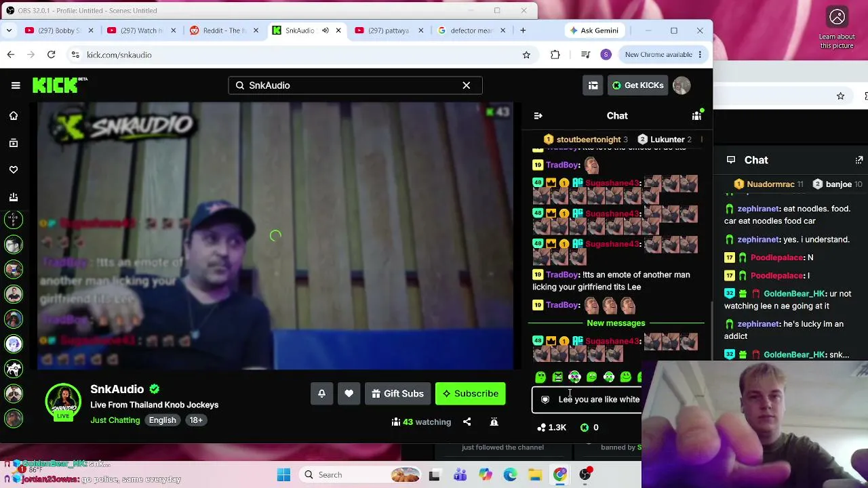Share the stream using share icon

click(467, 422)
